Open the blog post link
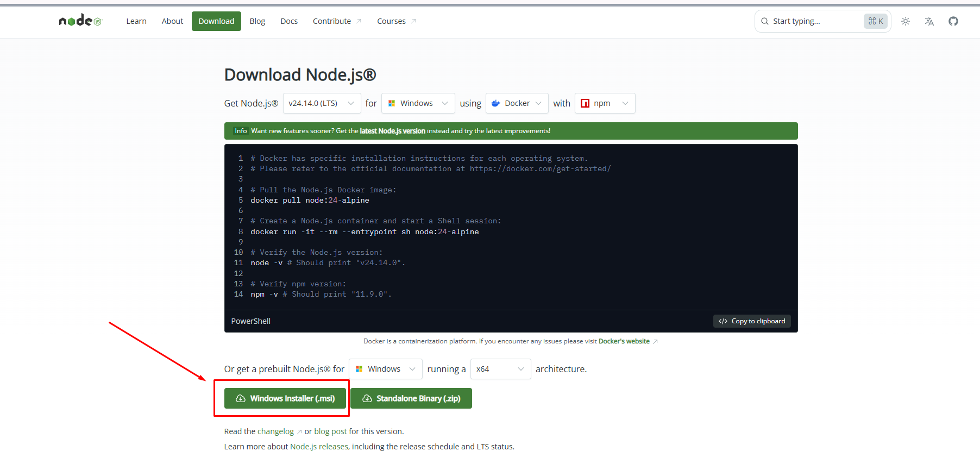The height and width of the screenshot is (451, 980). 330,431
